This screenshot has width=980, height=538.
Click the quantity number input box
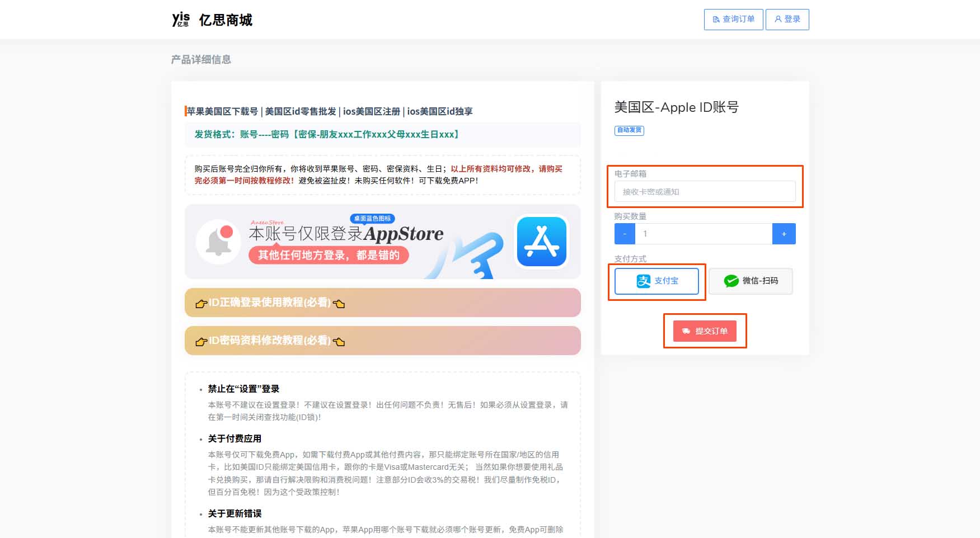(704, 234)
